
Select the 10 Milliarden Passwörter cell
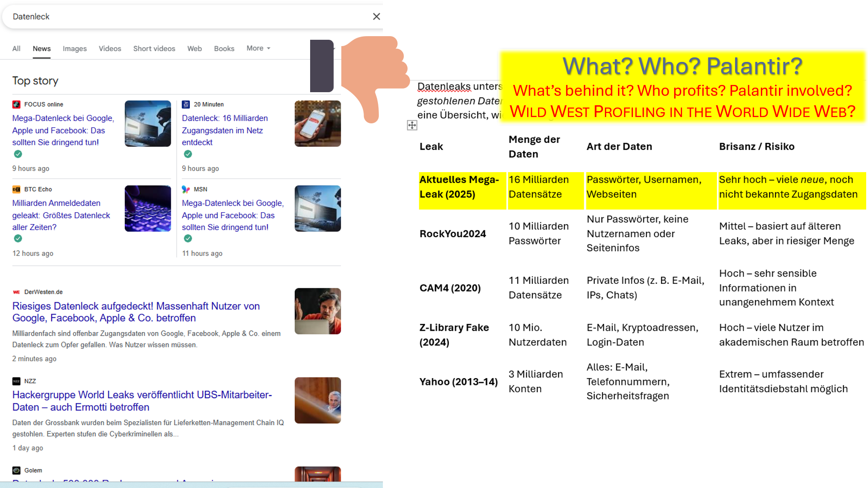click(539, 234)
